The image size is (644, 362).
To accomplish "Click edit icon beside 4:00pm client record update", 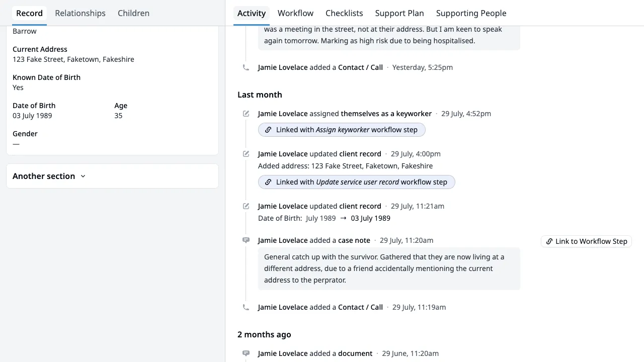I will [246, 154].
